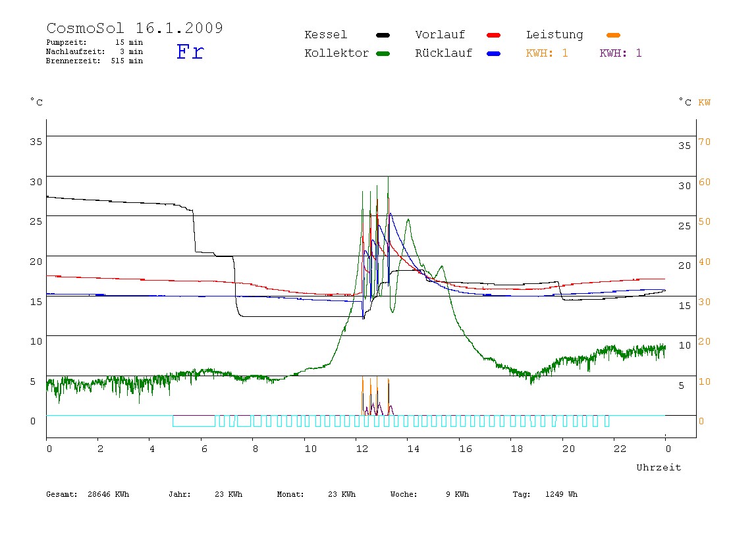The width and height of the screenshot is (756, 535).
Task: Click the "Jahr:" footer label
Action: point(179,494)
